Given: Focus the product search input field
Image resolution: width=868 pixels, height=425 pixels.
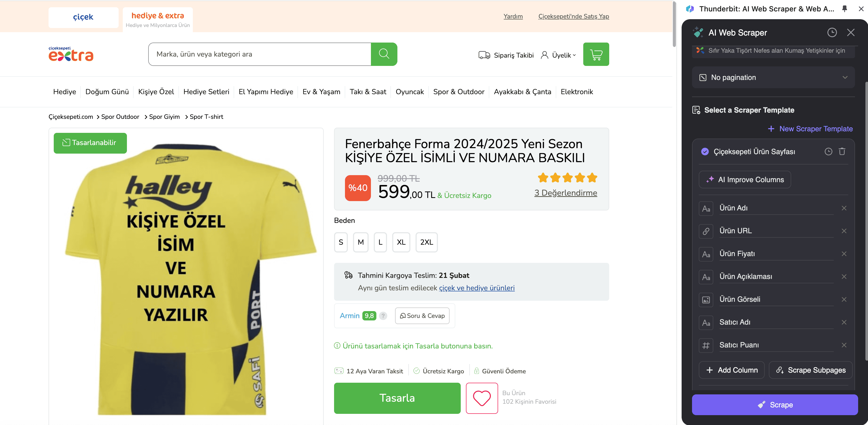Looking at the screenshot, I should tap(260, 54).
